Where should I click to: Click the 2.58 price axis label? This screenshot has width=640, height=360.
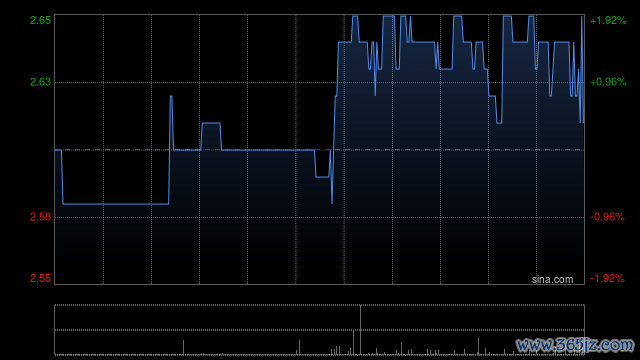coord(40,217)
